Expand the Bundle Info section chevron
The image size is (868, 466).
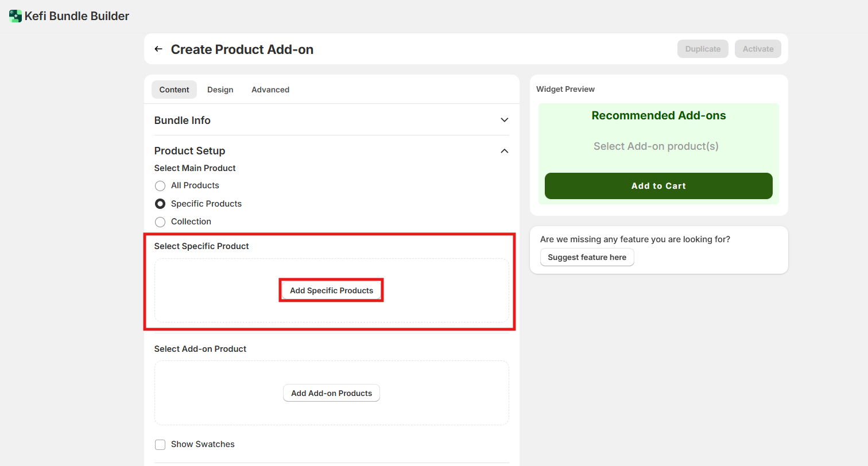coord(504,121)
